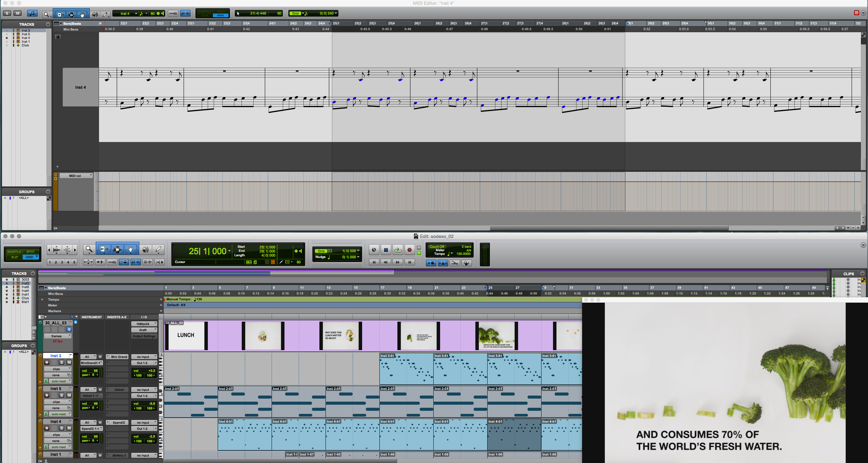The height and width of the screenshot is (463, 868).
Task: Record-enable the Inst 4 track
Action: pos(47,428)
